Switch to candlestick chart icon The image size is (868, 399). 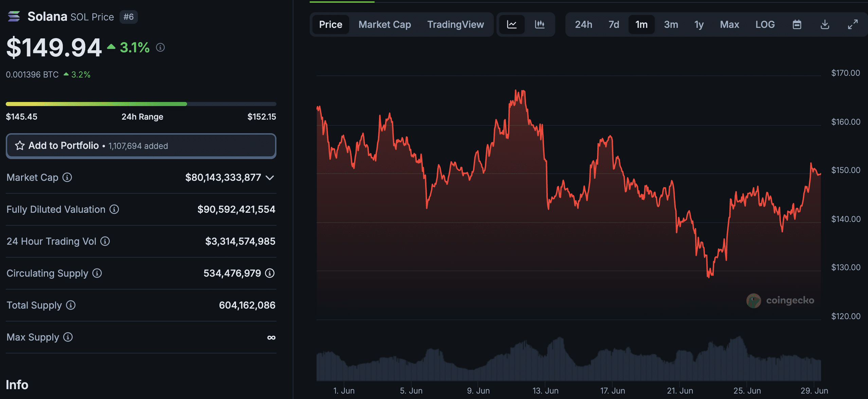[x=540, y=24]
